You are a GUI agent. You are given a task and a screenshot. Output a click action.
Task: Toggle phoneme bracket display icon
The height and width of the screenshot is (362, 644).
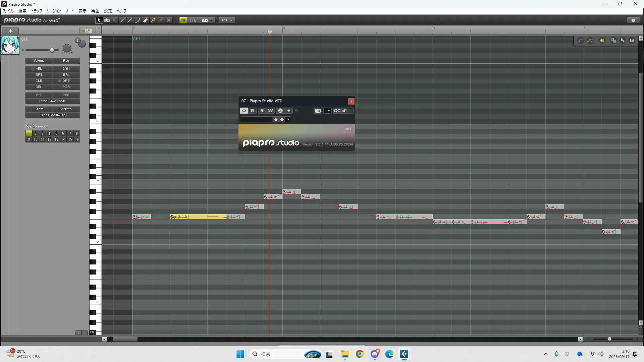[x=632, y=41]
